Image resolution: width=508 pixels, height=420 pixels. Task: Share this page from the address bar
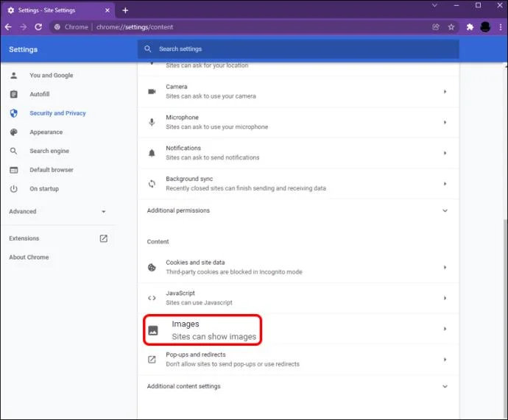tap(436, 27)
